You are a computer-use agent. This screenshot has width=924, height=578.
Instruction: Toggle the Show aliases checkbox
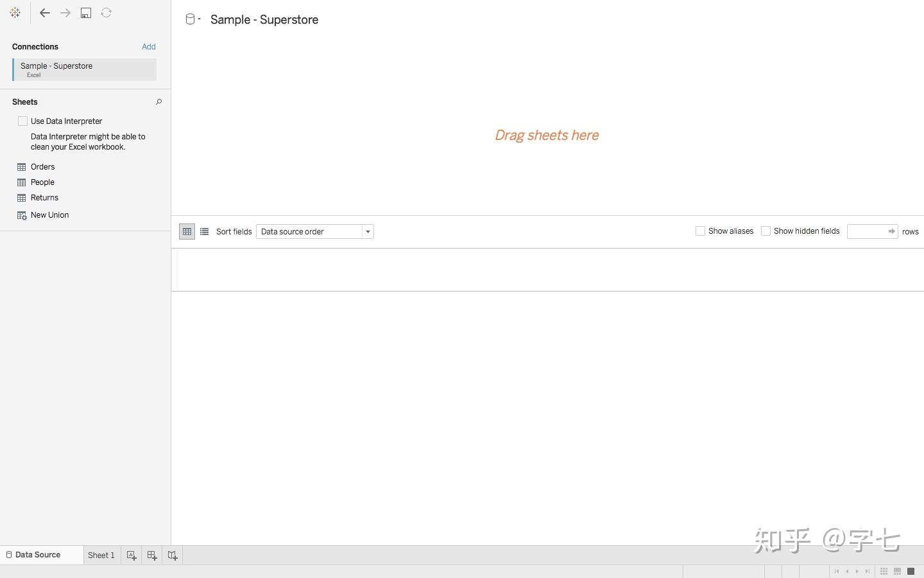pyautogui.click(x=700, y=231)
